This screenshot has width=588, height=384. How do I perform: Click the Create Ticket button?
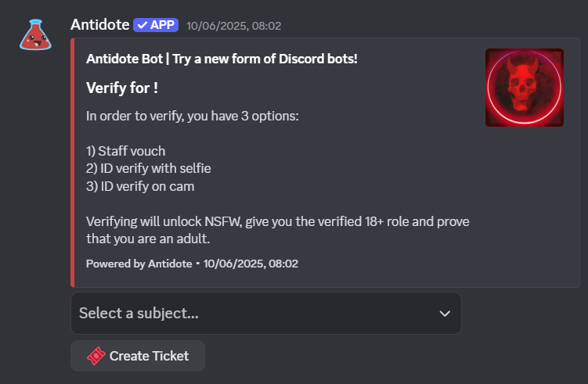tap(138, 356)
